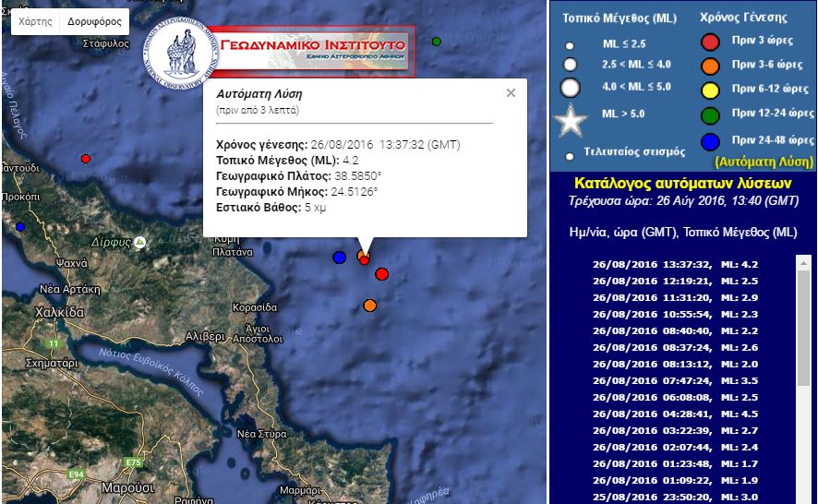
Task: Click the Γεωγραφικό Μήκος 24.5126° value
Action: pos(355,191)
